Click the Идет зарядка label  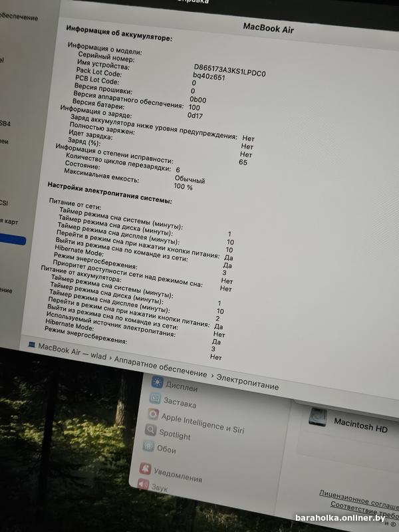[90, 135]
